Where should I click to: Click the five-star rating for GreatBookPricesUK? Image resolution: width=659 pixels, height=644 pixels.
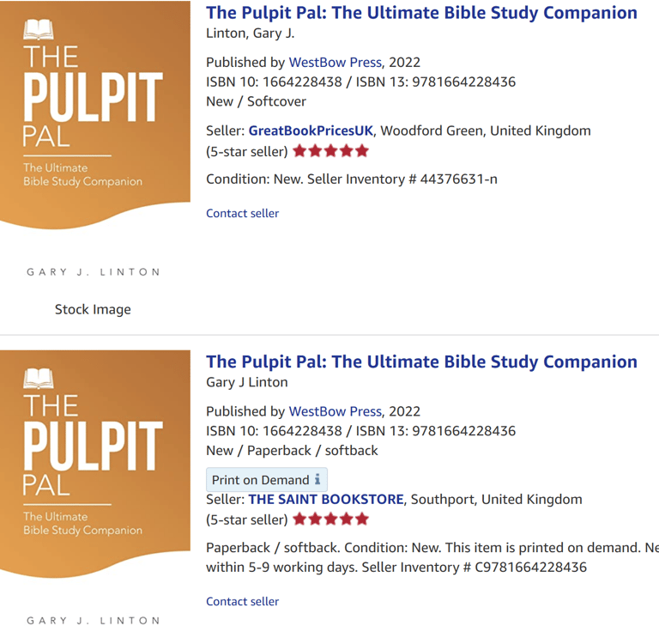point(330,151)
